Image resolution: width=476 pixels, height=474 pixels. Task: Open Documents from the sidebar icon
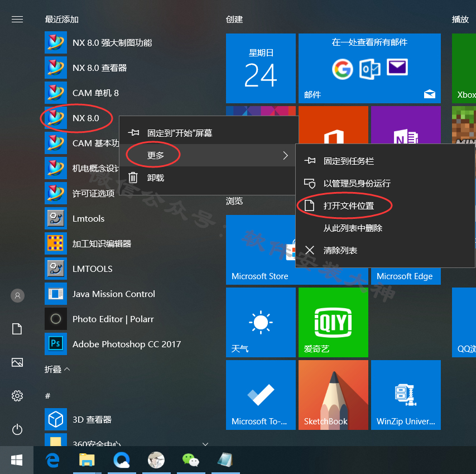tap(17, 329)
